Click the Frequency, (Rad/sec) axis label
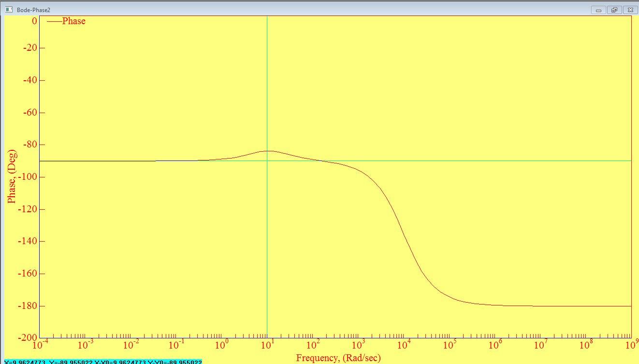 tap(338, 358)
